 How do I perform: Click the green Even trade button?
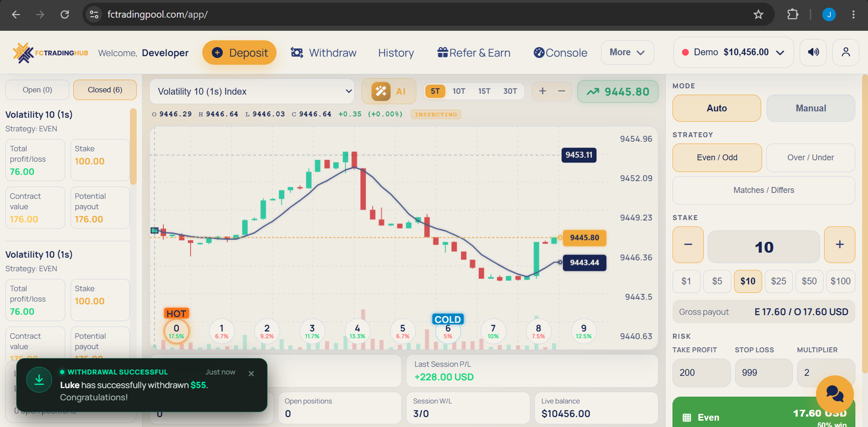tap(764, 413)
